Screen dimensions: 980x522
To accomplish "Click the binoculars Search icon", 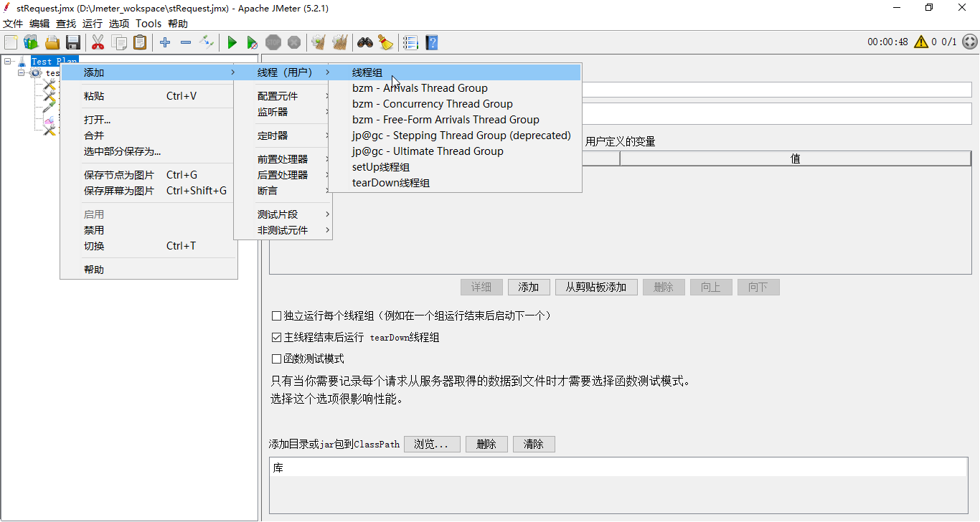I will click(x=365, y=42).
